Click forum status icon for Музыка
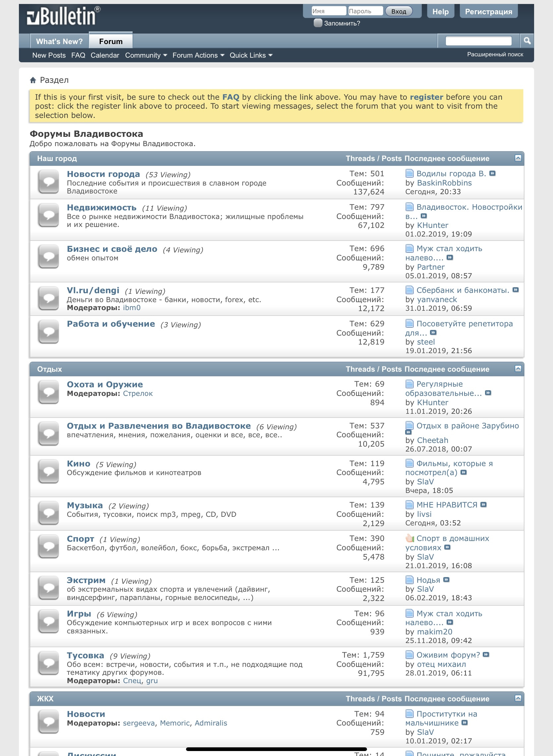Image resolution: width=553 pixels, height=756 pixels. [x=48, y=513]
